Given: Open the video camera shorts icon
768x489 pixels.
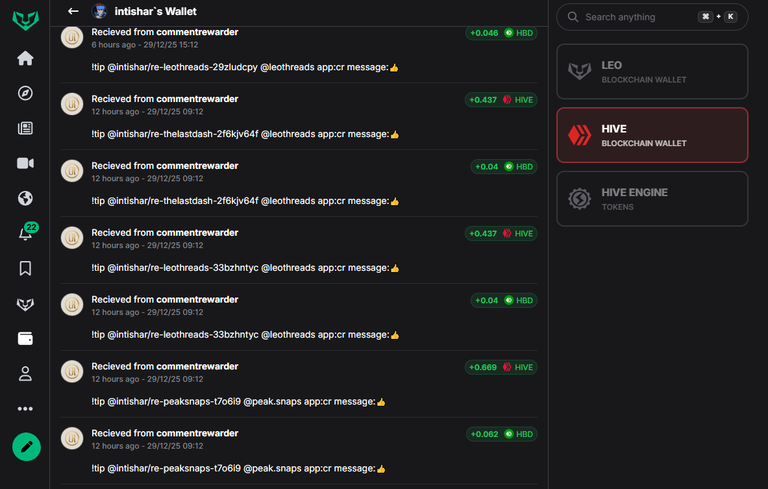Looking at the screenshot, I should coord(25,163).
